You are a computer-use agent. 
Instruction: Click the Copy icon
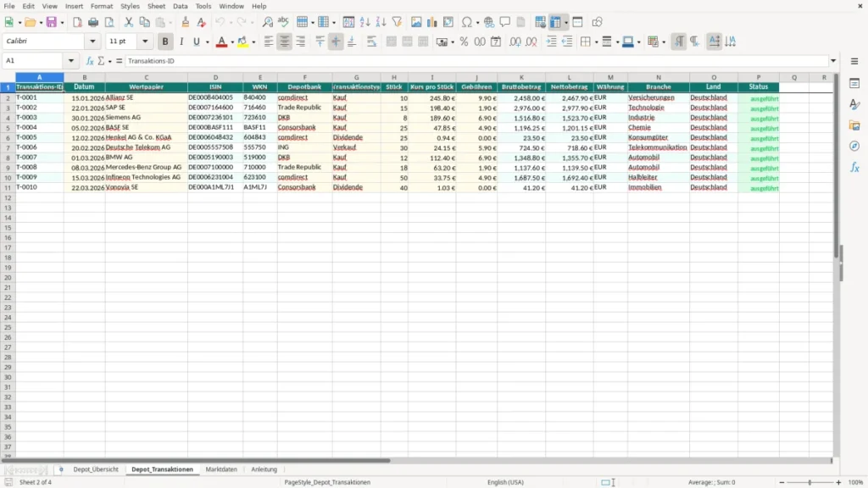click(x=144, y=22)
